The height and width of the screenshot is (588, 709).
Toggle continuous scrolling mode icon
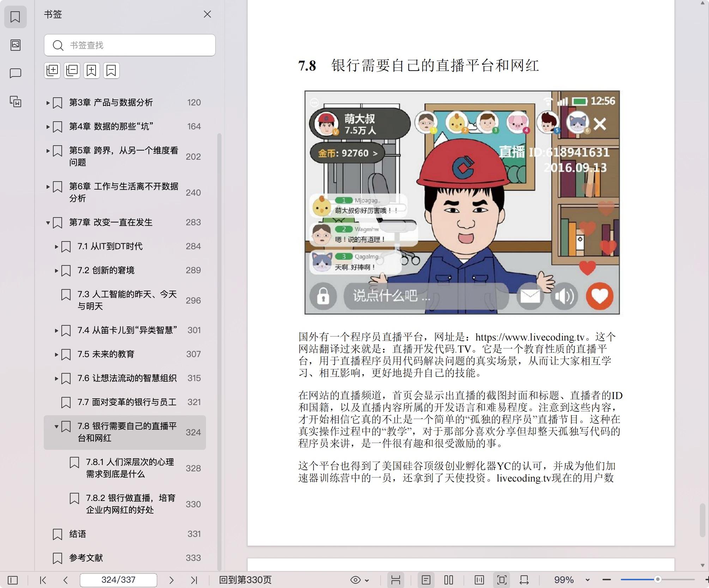click(395, 580)
